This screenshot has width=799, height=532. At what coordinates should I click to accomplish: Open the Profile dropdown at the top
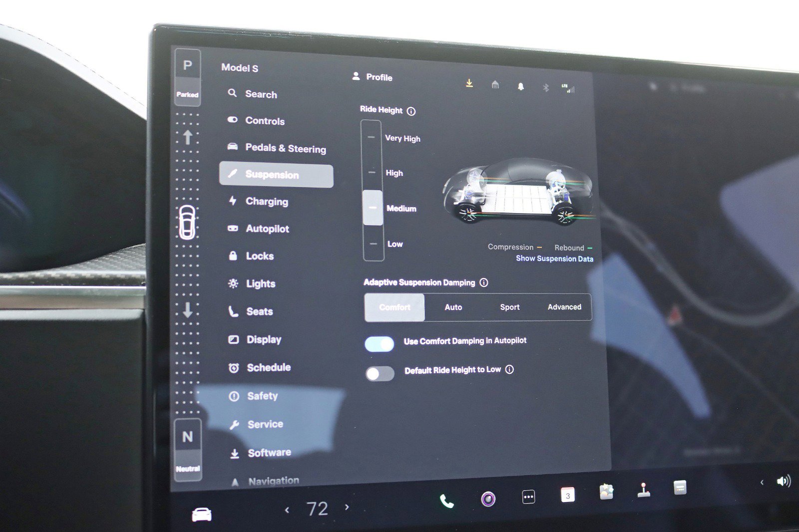coord(373,77)
